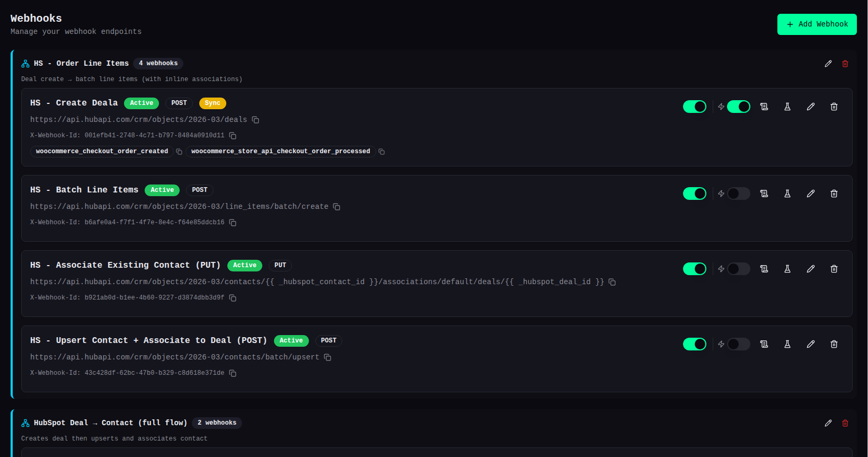The height and width of the screenshot is (457, 868).
Task: Open logs icon for HS - Batch Line Items
Action: [x=764, y=194]
